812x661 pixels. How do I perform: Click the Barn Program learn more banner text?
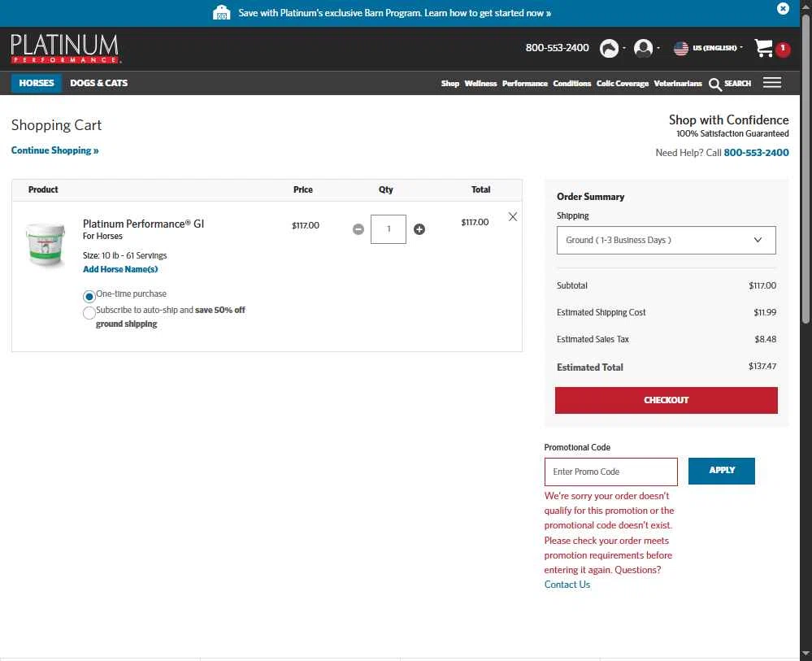coord(394,13)
